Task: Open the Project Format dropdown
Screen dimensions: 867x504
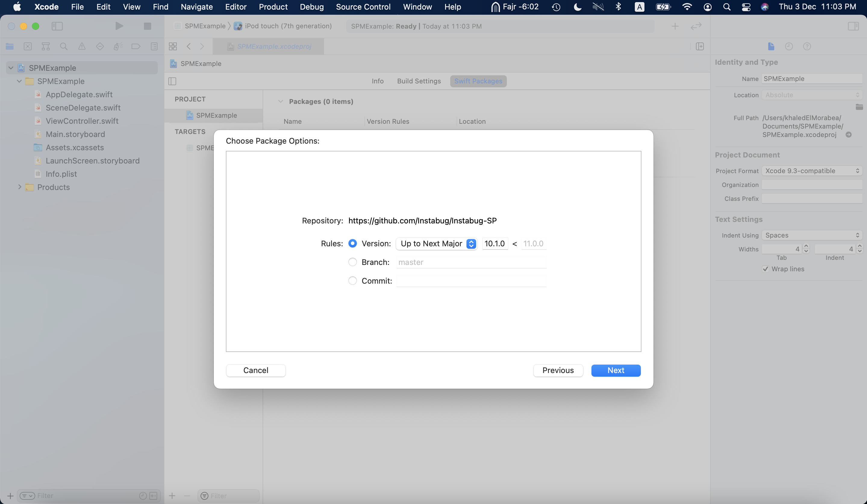Action: click(x=812, y=171)
